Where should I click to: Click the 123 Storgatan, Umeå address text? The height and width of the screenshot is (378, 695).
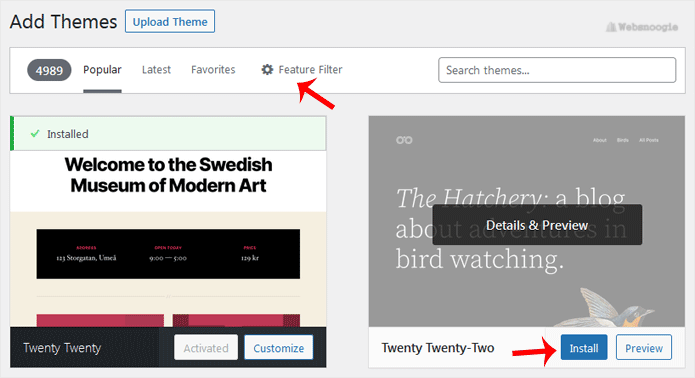coord(86,258)
